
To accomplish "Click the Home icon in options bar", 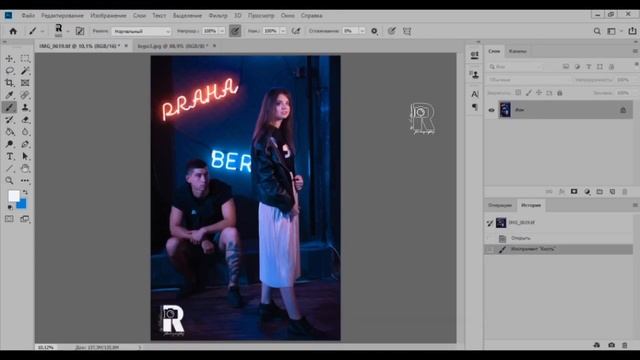I will (13, 31).
